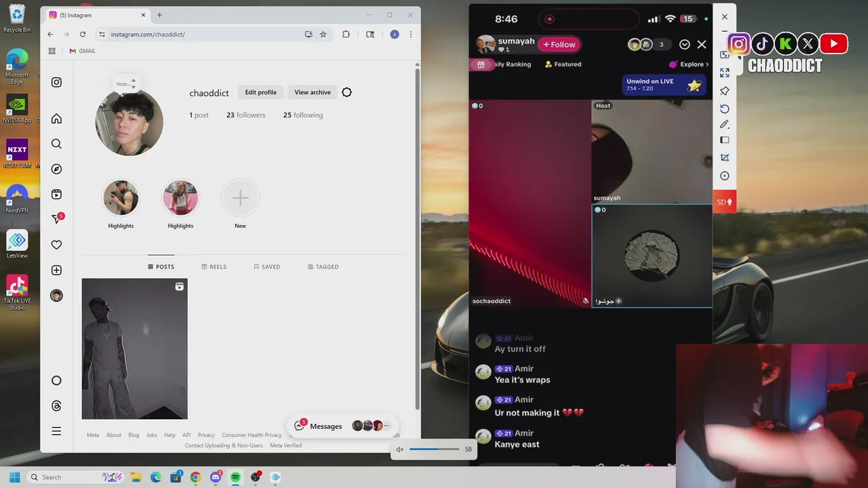This screenshot has height=488, width=868.
Task: Open the Chrome three-dot menu
Action: [x=410, y=34]
